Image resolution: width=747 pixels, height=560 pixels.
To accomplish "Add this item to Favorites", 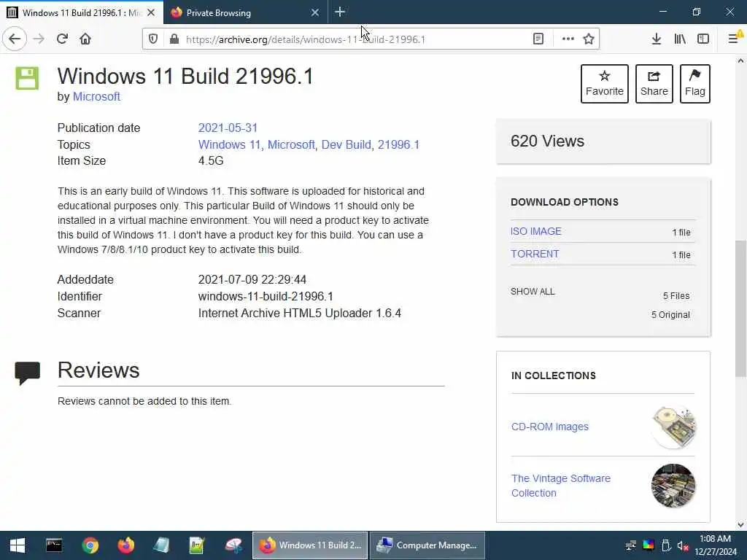I will click(605, 84).
